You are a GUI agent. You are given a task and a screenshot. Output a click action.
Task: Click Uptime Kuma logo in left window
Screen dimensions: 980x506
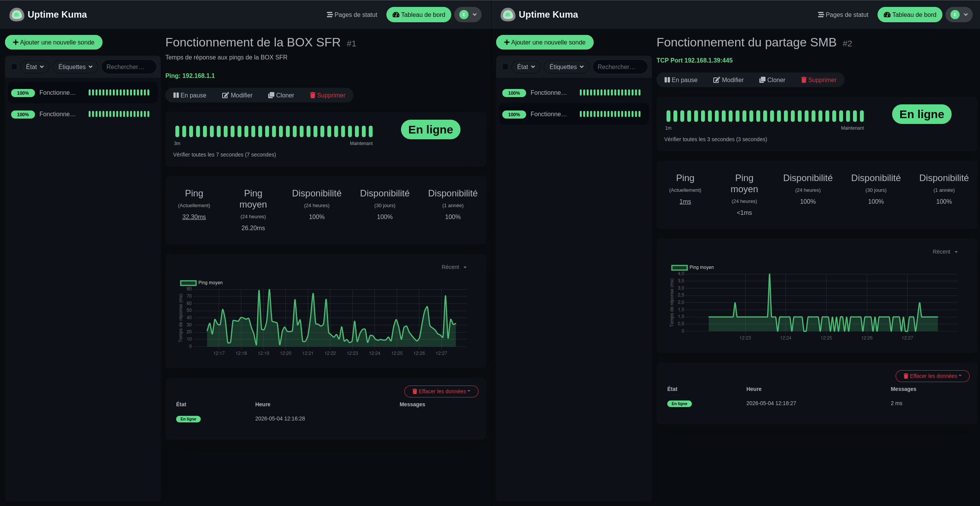click(x=17, y=15)
